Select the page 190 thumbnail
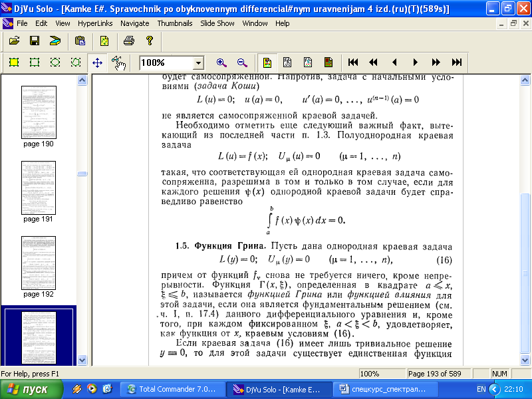This screenshot has width=532, height=399. pyautogui.click(x=39, y=112)
